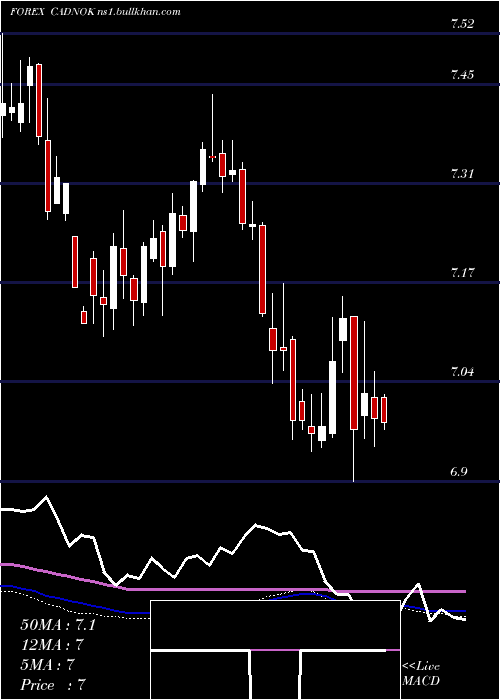Click the 7.17 price level label
Image resolution: width=500 pixels, height=700 pixels.
pyautogui.click(x=462, y=272)
